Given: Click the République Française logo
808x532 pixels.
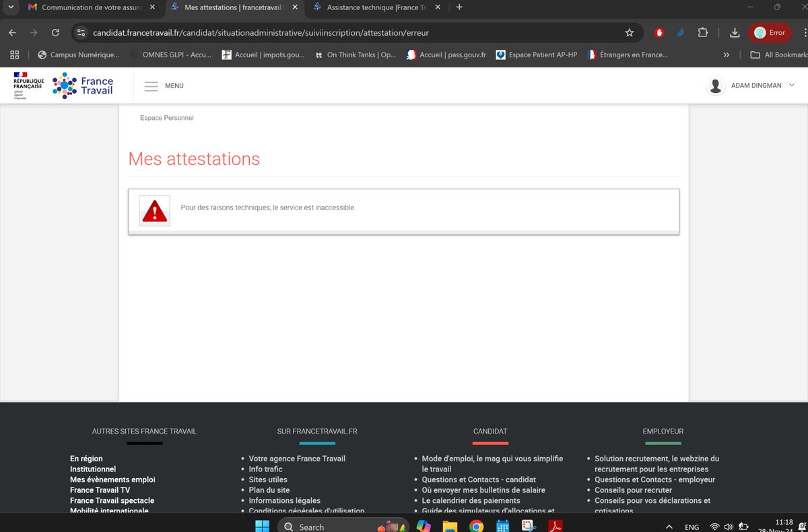Looking at the screenshot, I should [x=28, y=86].
